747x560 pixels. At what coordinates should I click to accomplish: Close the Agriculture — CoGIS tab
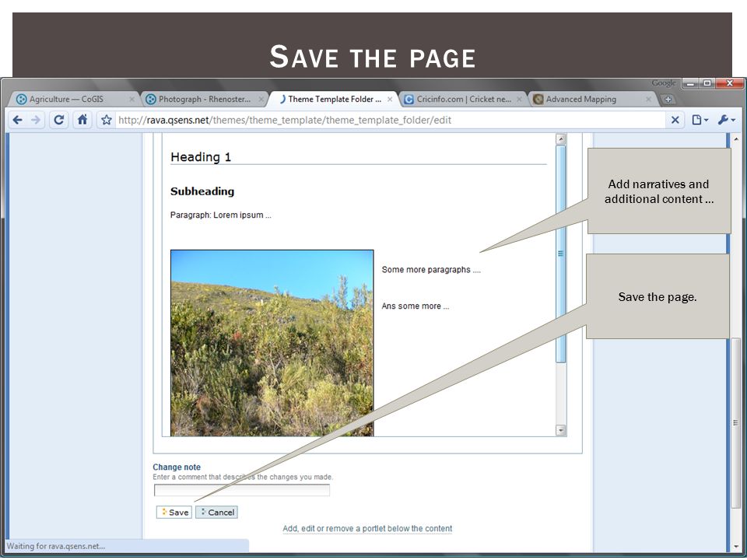pos(132,99)
